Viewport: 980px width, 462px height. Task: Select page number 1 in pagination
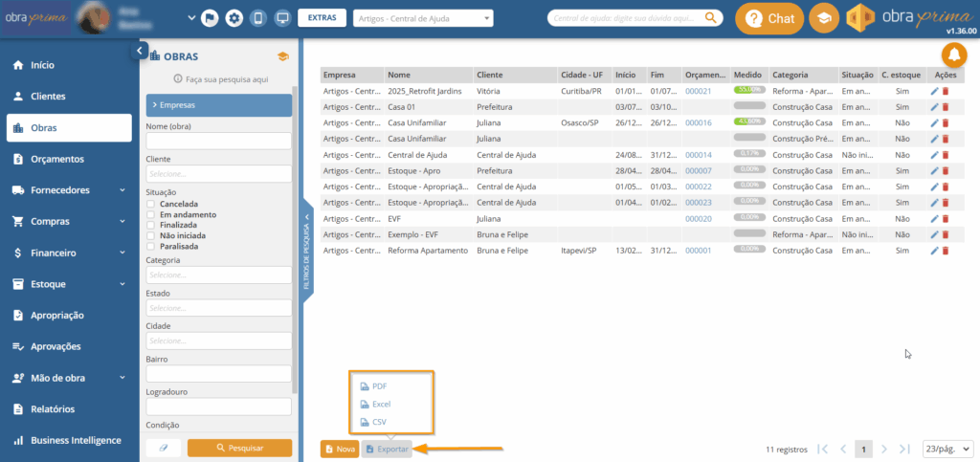864,449
